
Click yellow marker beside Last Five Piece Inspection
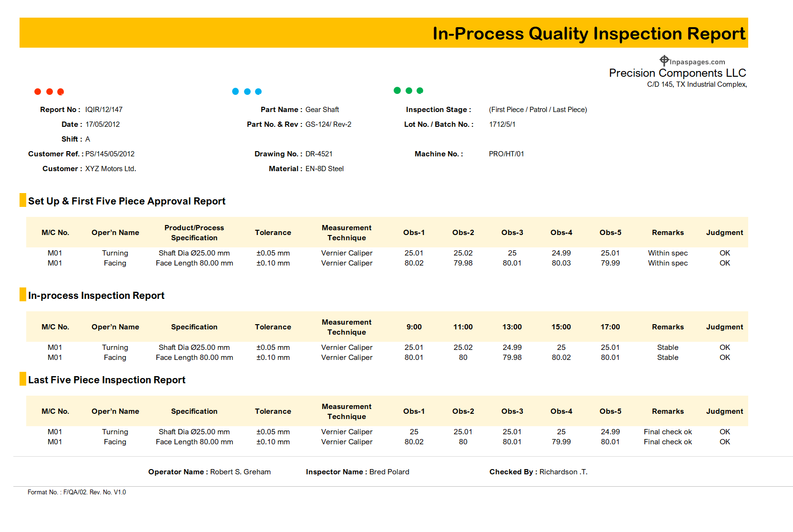tap(22, 379)
